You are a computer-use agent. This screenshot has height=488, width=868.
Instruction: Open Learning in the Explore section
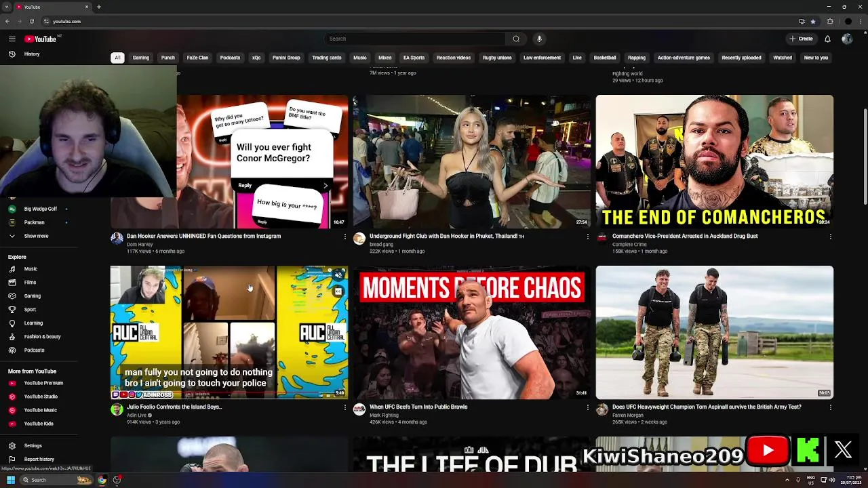(33, 323)
